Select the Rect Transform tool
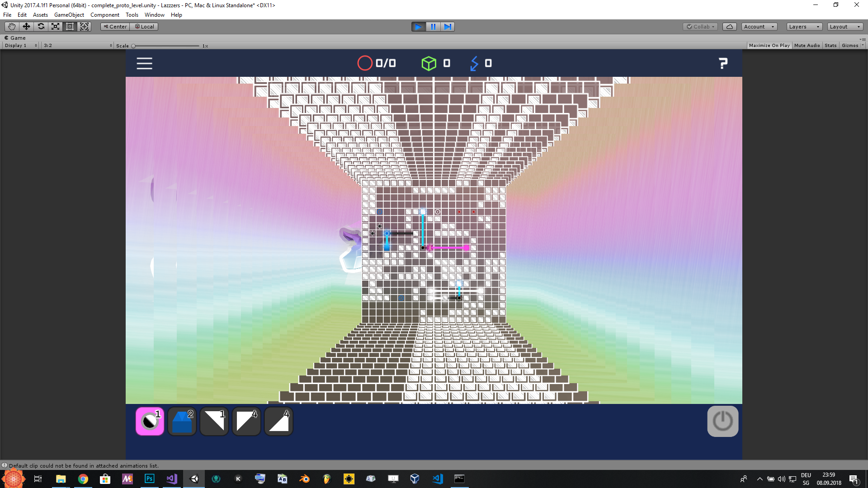This screenshot has width=868, height=488. coord(70,27)
